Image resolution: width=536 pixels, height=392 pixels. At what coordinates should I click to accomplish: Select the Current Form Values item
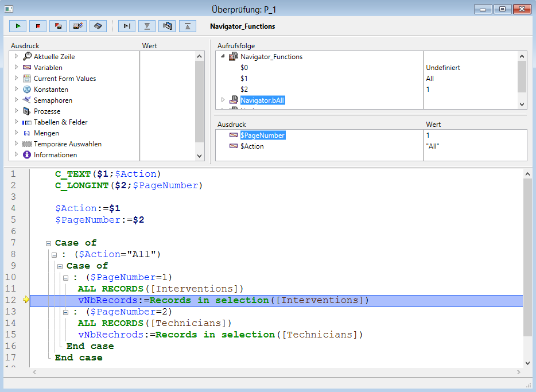pos(64,79)
